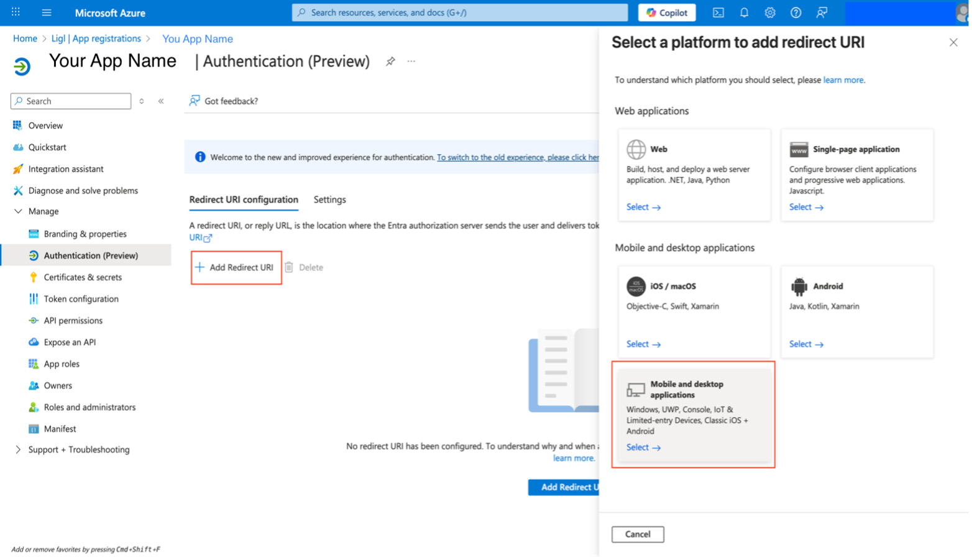Screen dimensions: 972x560
Task: Collapse the Manage section
Action: point(18,211)
